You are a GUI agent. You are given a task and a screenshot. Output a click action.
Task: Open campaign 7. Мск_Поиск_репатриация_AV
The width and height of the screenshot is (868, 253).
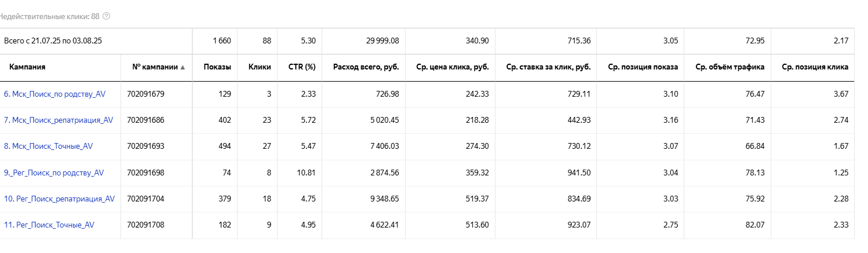point(59,120)
